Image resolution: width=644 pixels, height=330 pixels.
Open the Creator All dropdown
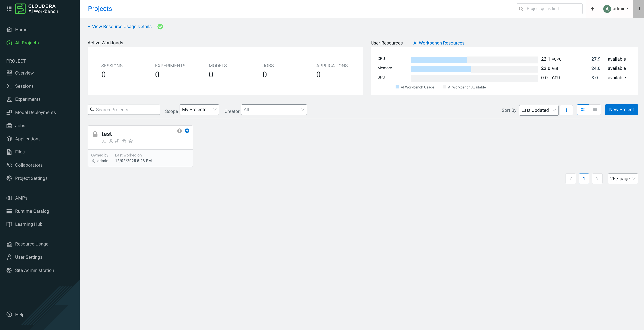click(x=274, y=110)
